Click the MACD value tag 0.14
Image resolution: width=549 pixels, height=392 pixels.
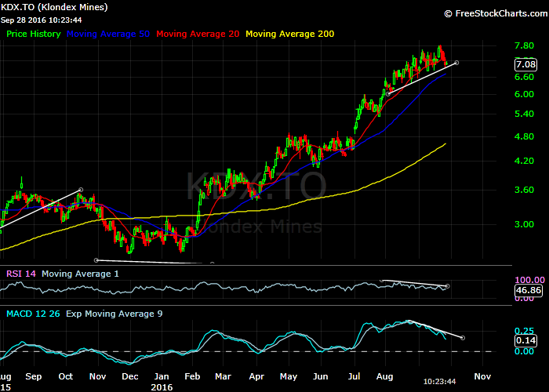tap(525, 341)
